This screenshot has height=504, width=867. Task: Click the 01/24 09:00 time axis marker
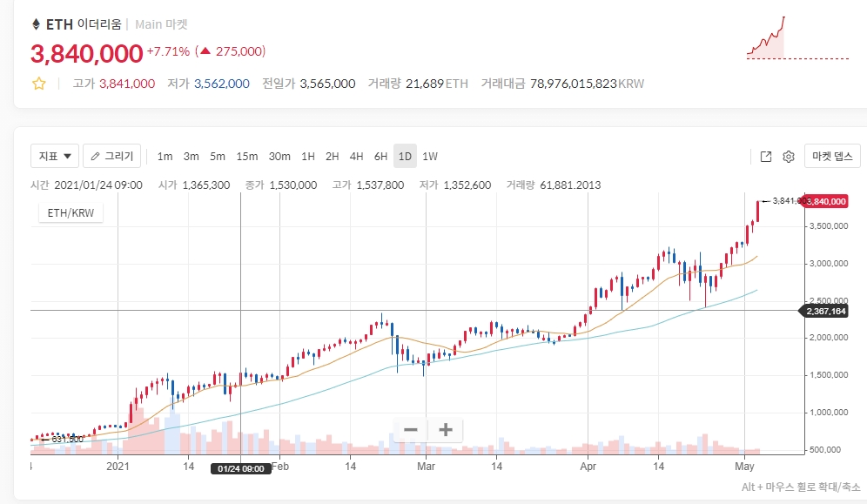pyautogui.click(x=240, y=468)
